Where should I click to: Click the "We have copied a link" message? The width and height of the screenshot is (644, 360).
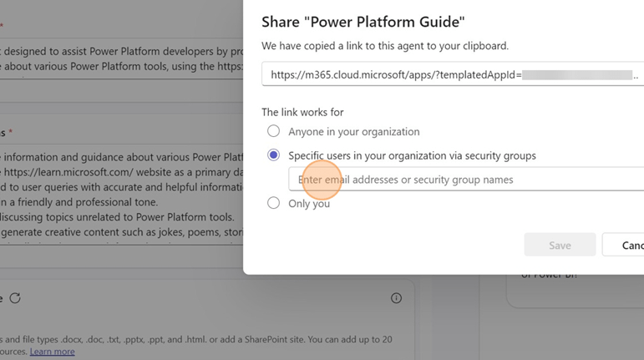tap(385, 46)
